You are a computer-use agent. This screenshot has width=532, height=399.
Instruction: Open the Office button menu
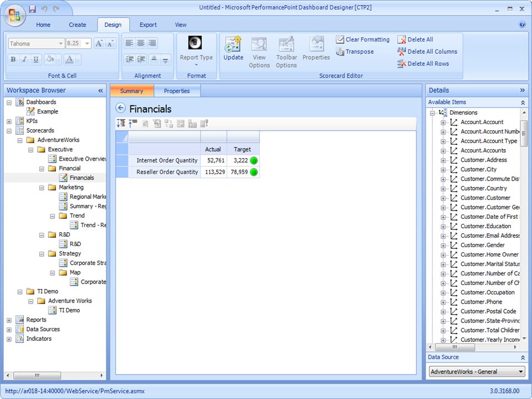(x=15, y=15)
